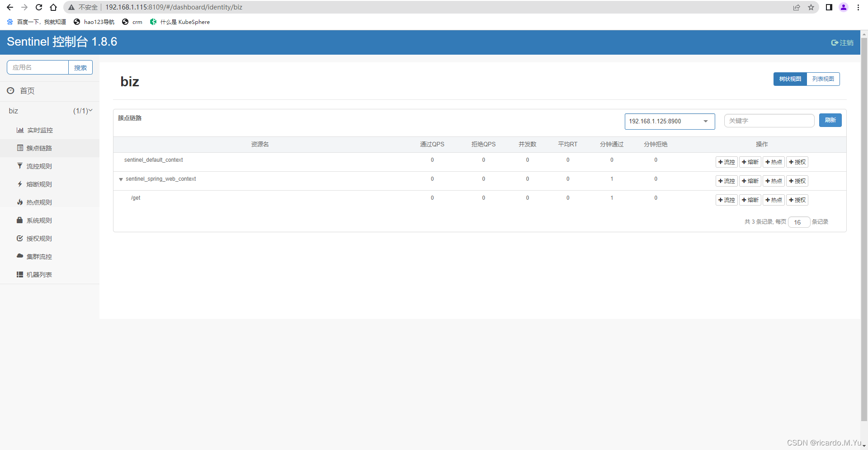Collapse the biz app menu chevron
The image size is (868, 450).
[x=90, y=110]
